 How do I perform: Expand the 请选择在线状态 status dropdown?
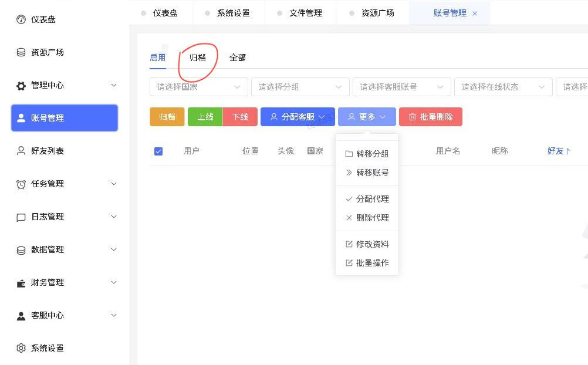(x=503, y=87)
